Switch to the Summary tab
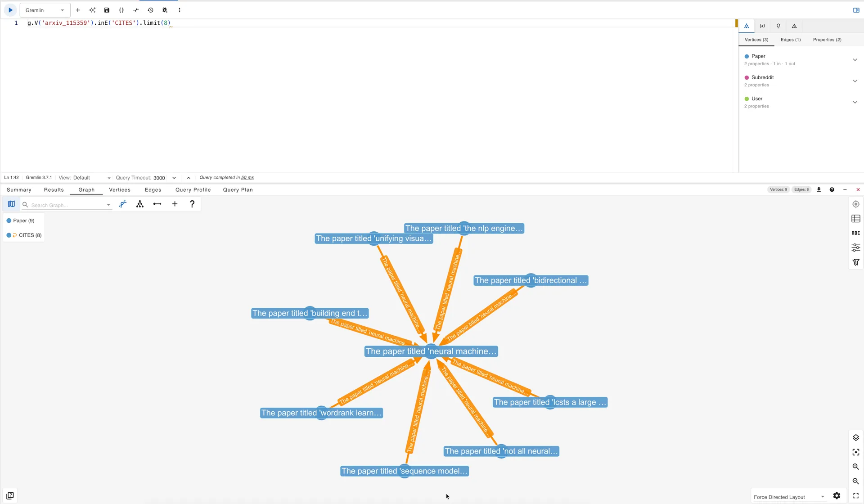This screenshot has height=504, width=864. 19,190
